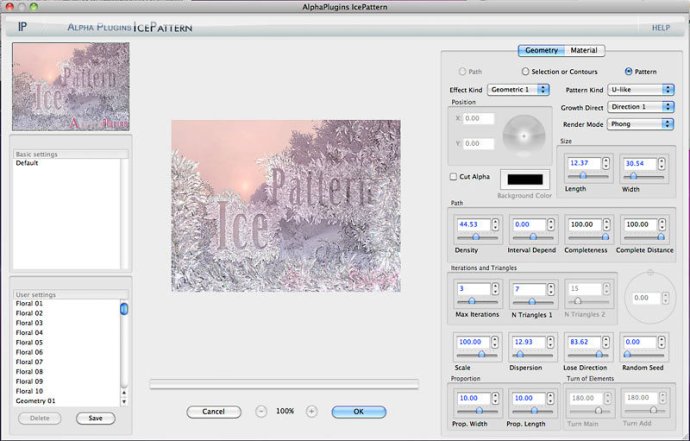The height and width of the screenshot is (441, 690).
Task: Click the User settings scrollbar thumb
Action: point(124,309)
